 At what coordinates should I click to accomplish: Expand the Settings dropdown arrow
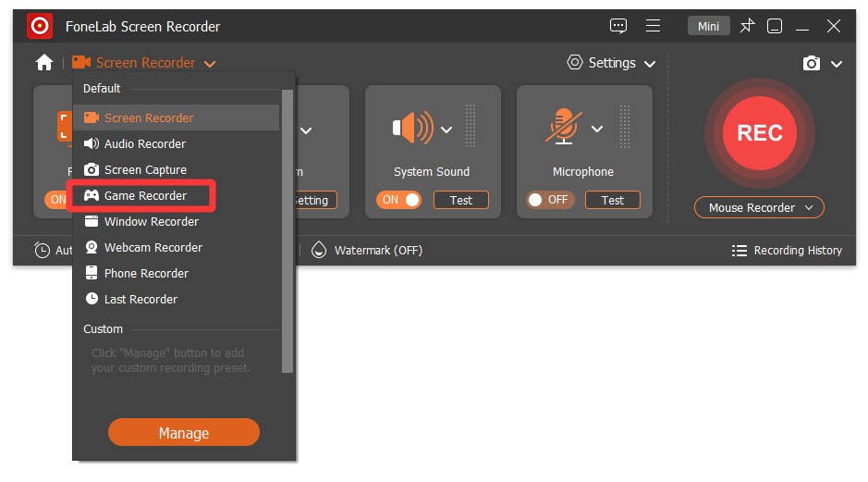650,64
